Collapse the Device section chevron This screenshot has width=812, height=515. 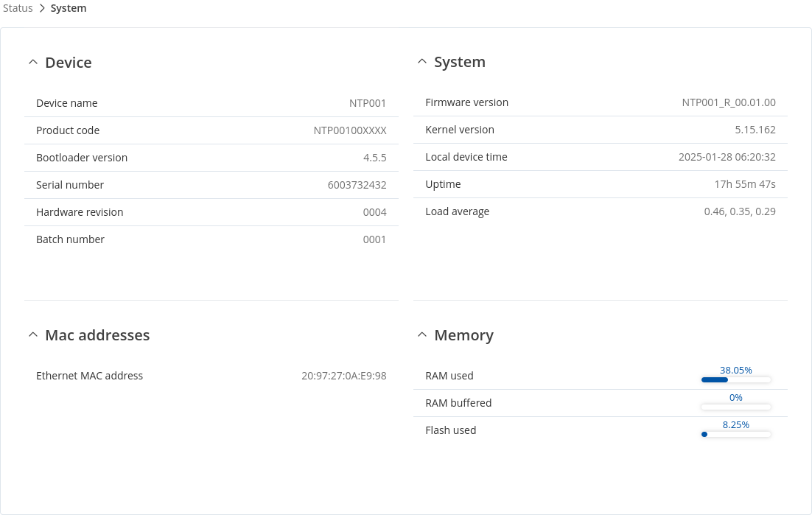[x=32, y=63]
